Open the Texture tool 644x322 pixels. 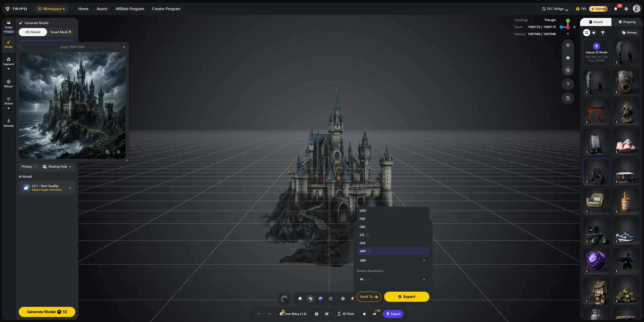pyautogui.click(x=9, y=101)
